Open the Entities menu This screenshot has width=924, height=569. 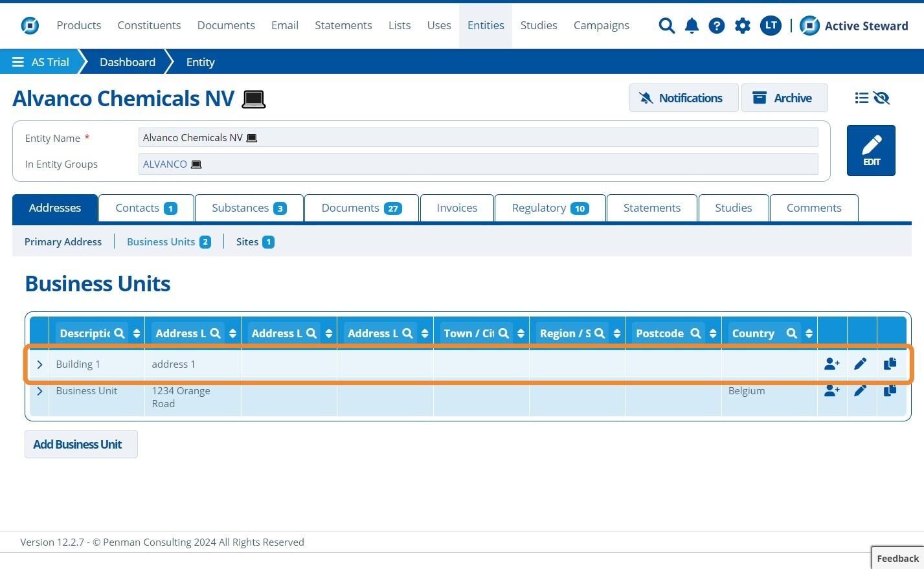pos(486,25)
